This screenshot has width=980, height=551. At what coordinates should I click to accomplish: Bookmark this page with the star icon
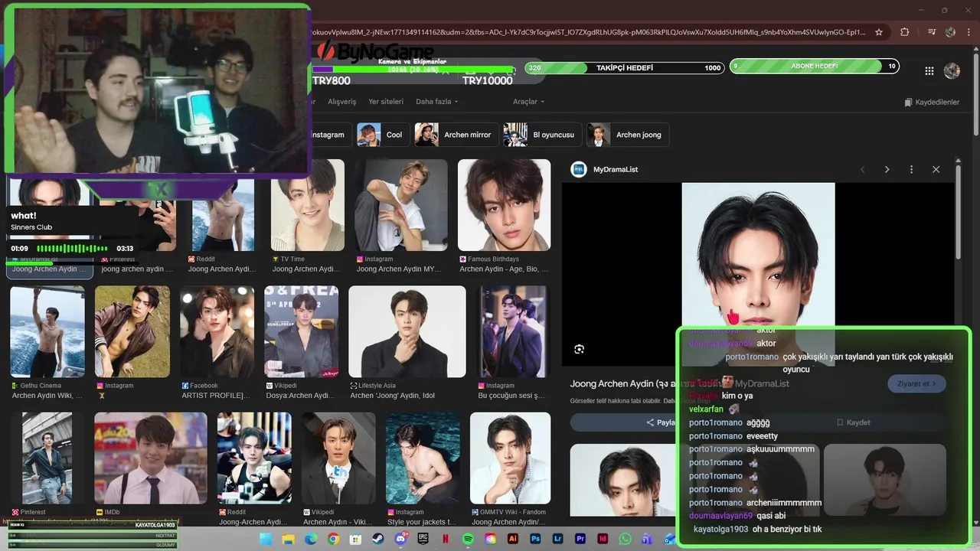[879, 32]
